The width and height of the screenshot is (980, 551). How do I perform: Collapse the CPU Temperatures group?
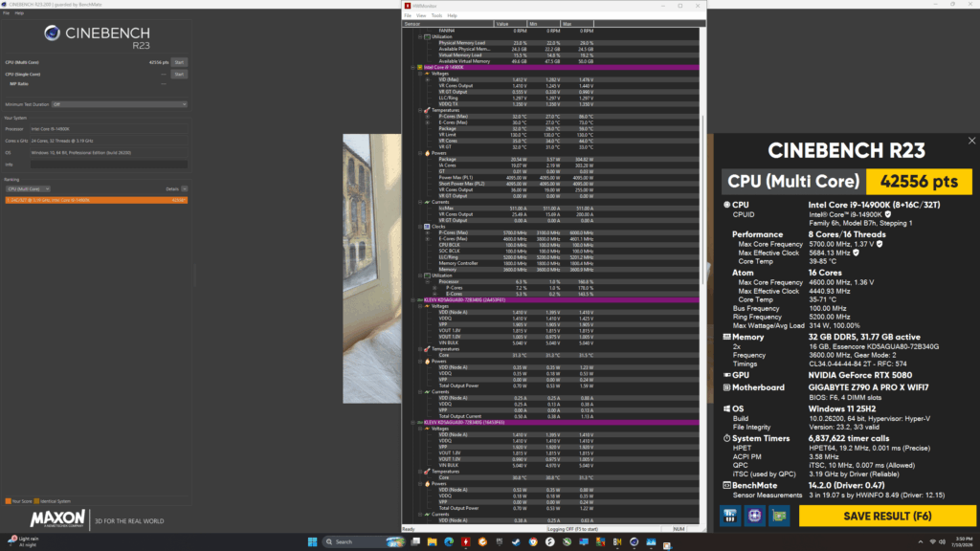point(420,111)
